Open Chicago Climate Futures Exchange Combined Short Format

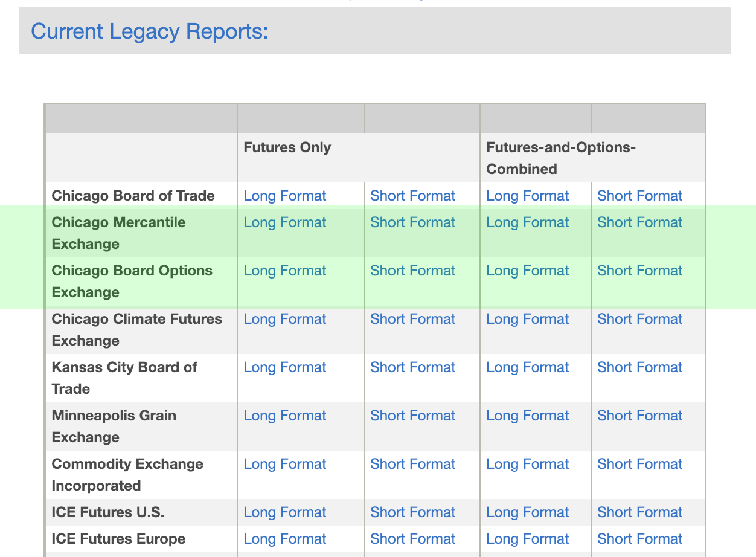(639, 319)
